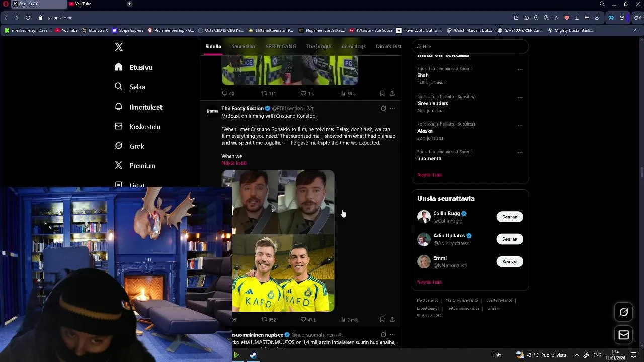The image size is (644, 362).
Task: Open the floating Grok button
Action: [x=623, y=312]
